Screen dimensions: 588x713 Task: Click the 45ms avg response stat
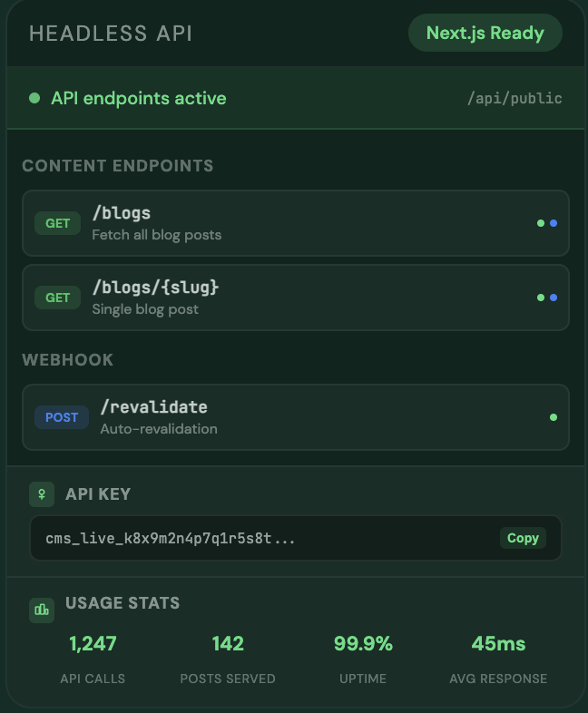(x=498, y=644)
